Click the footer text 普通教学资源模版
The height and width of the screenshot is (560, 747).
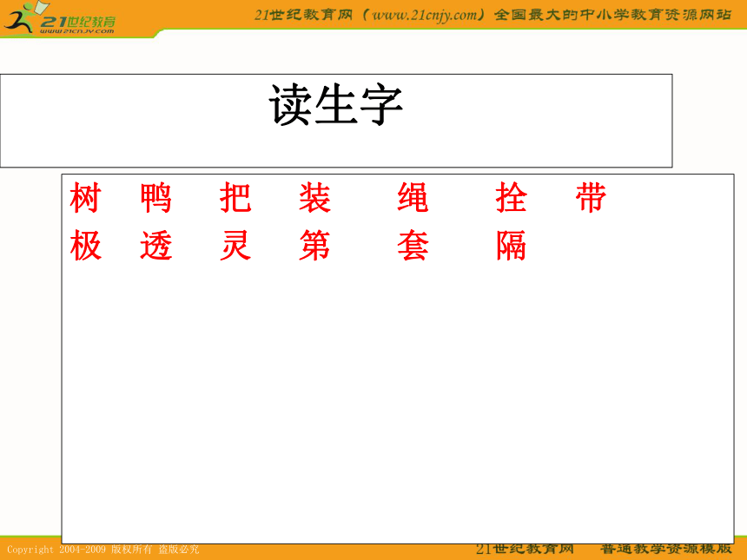point(665,549)
